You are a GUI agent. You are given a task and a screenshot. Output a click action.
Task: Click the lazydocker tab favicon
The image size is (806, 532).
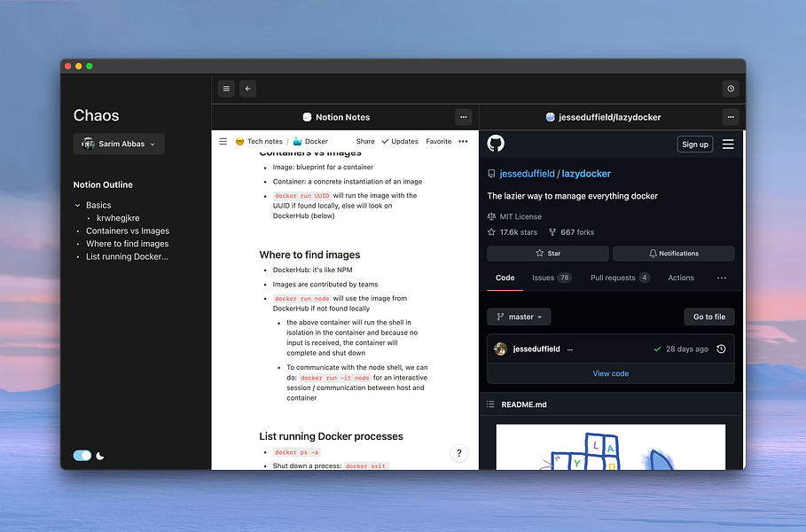[x=550, y=117]
